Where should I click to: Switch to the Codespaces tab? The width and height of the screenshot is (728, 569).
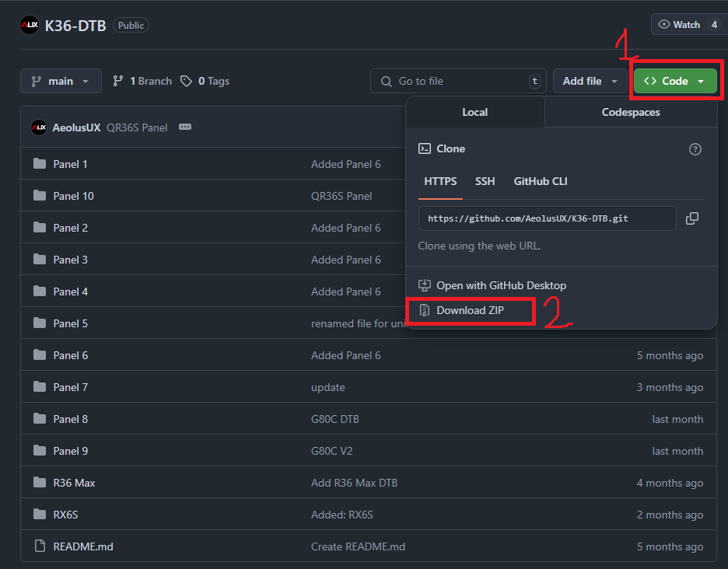[x=631, y=112]
